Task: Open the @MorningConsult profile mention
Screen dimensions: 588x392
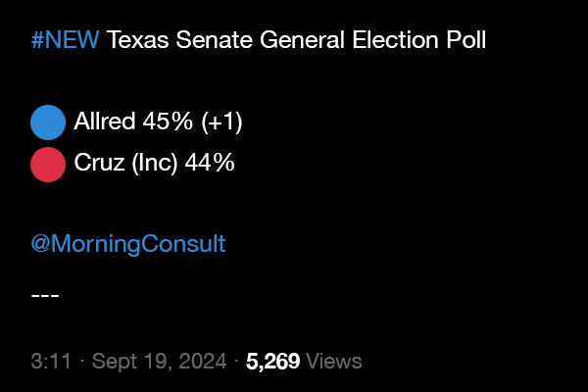Action: (128, 244)
